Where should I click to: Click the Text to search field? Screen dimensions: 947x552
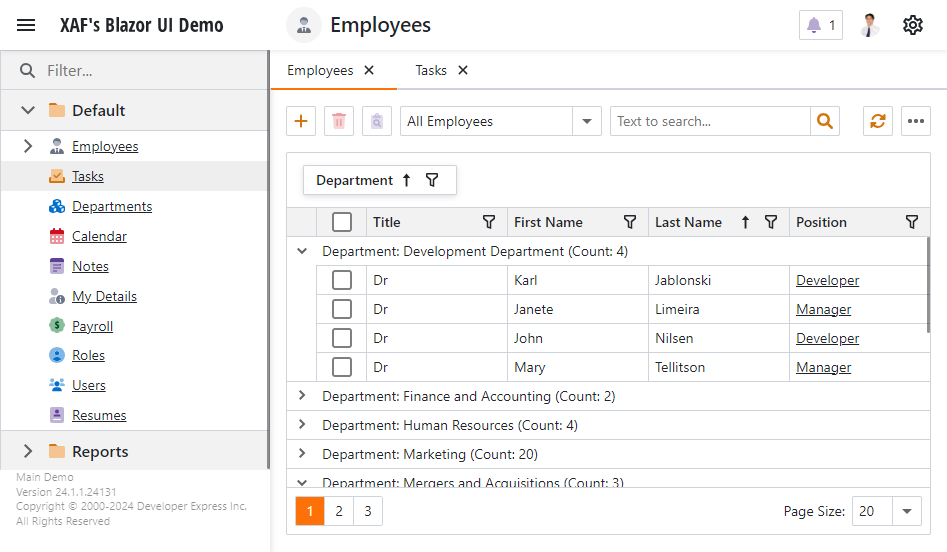point(710,121)
